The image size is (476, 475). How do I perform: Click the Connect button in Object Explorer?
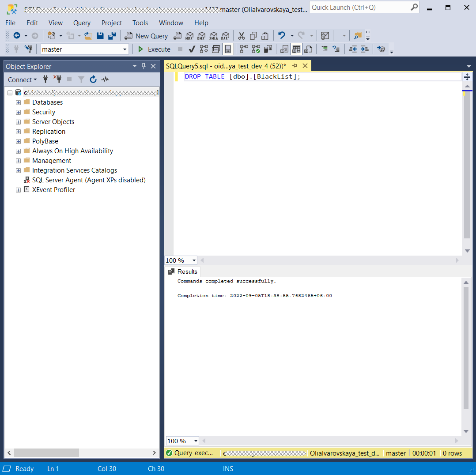pos(22,79)
